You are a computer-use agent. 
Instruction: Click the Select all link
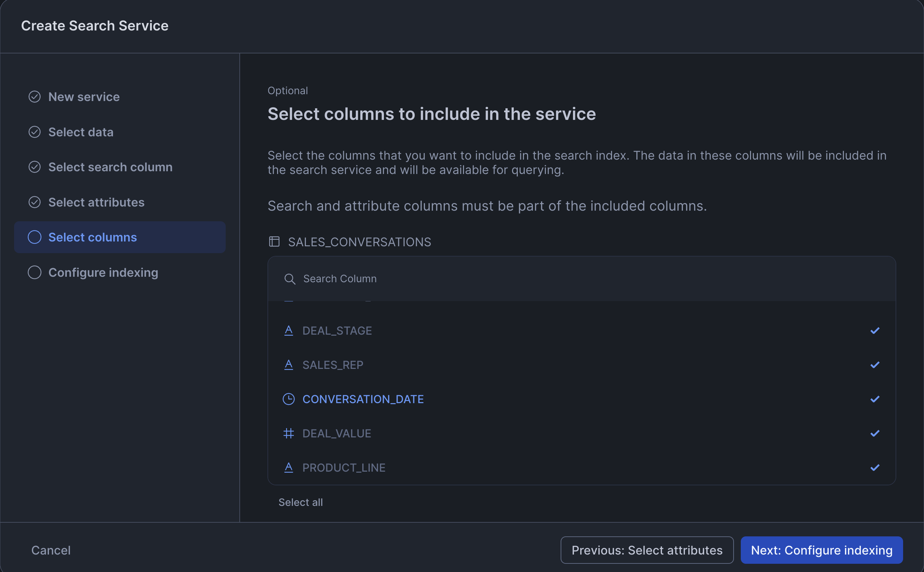[x=300, y=502]
